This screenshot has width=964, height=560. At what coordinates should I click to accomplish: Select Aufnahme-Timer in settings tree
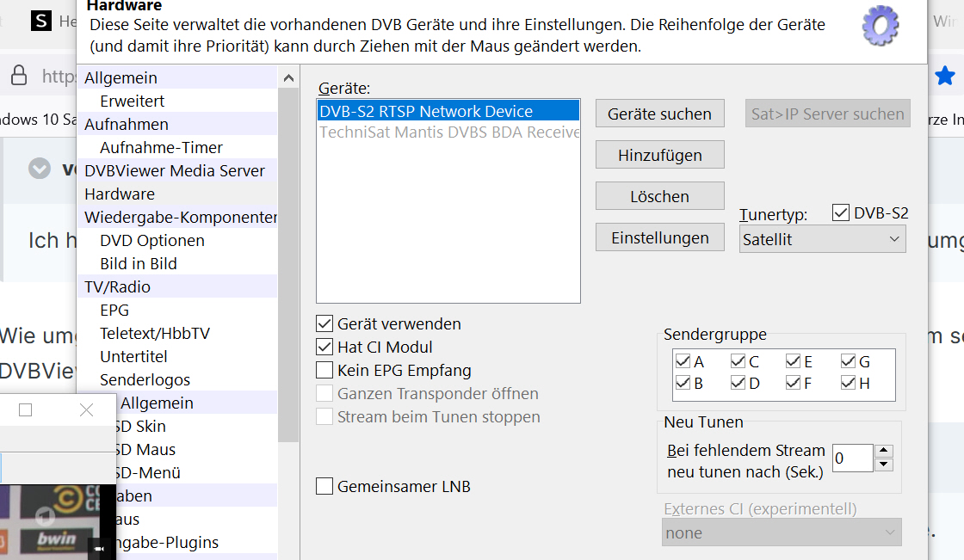pos(161,148)
